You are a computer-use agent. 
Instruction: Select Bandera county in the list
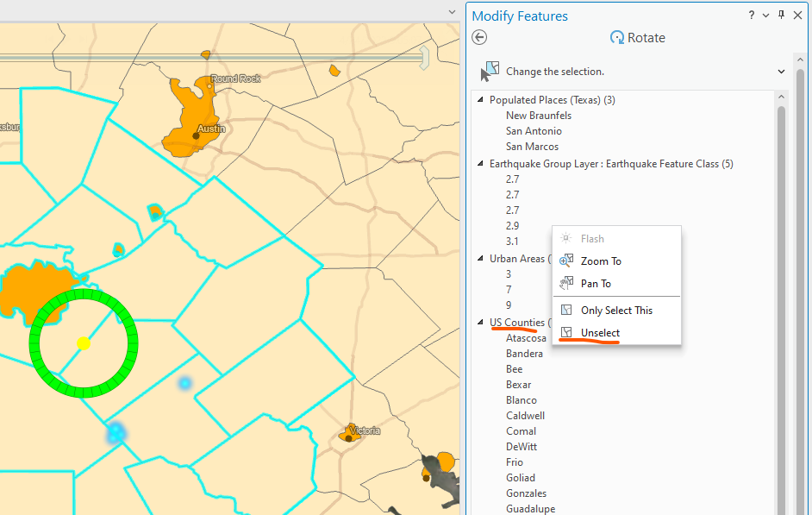coord(525,354)
